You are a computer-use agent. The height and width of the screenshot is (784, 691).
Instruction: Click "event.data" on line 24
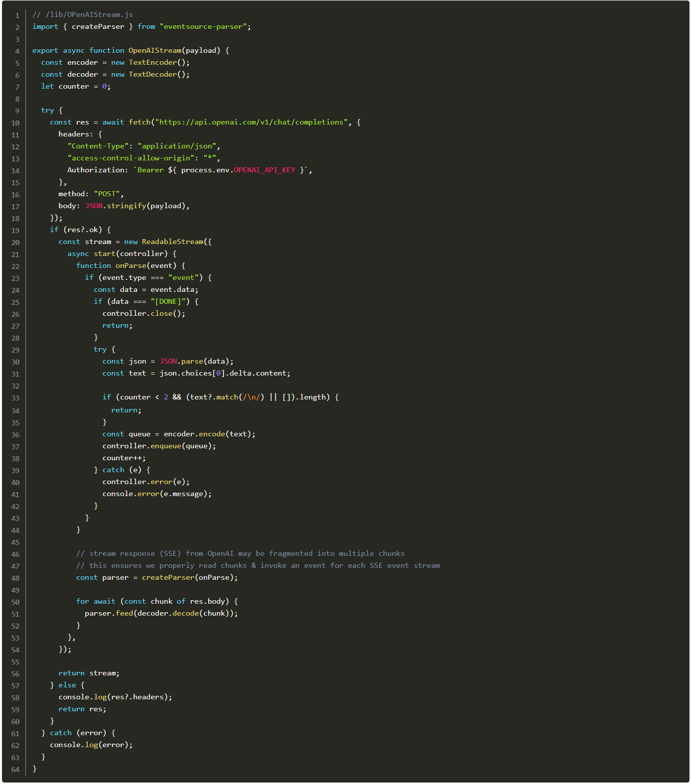coord(172,289)
